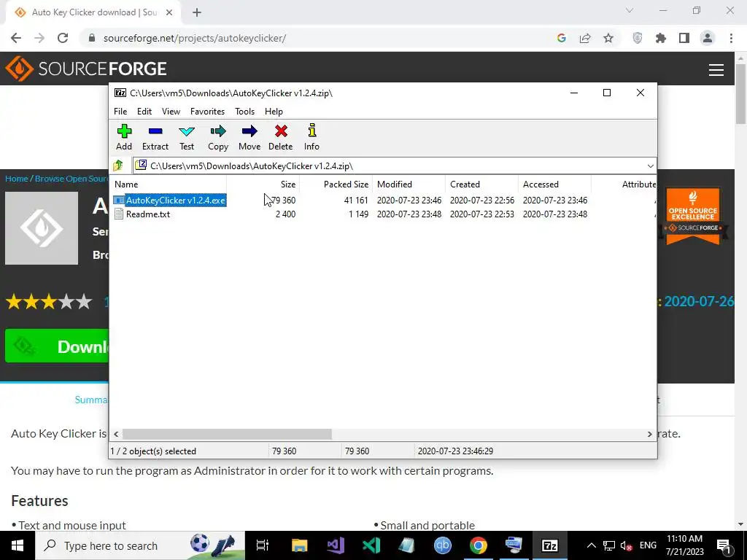Viewport: 747px width, 560px height.
Task: Click the Add toolbar icon in 7-Zip
Action: pyautogui.click(x=124, y=137)
